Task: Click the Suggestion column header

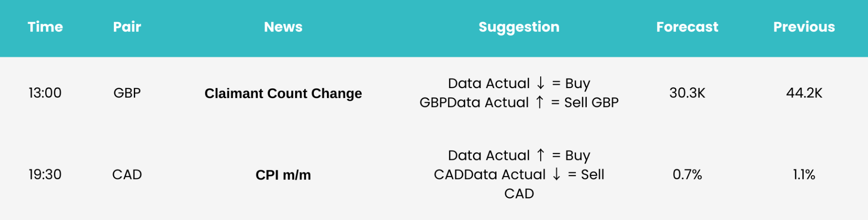Action: pos(519,27)
